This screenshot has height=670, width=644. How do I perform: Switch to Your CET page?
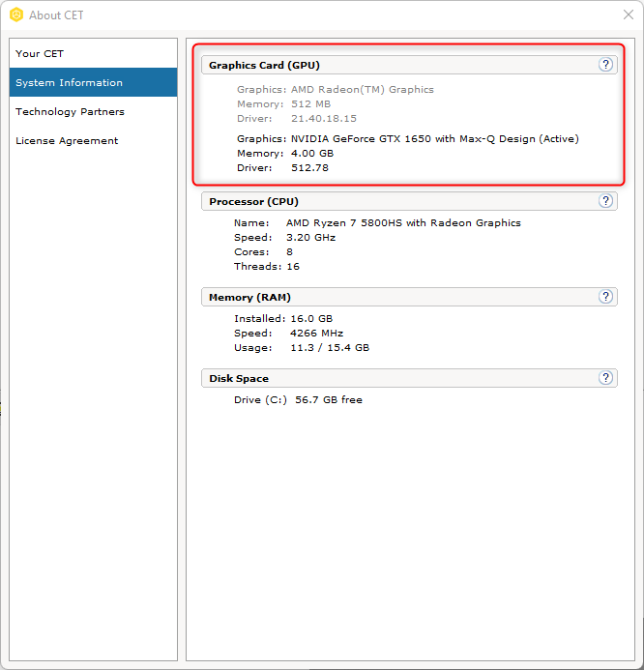coord(93,53)
